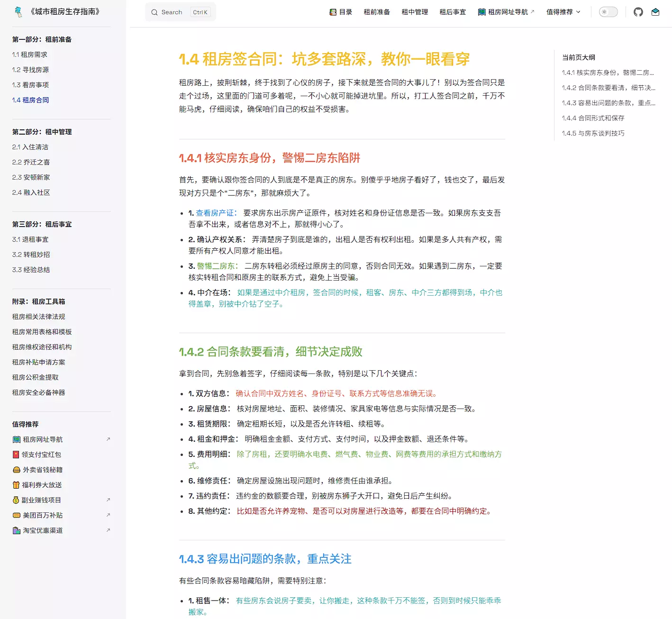The width and height of the screenshot is (672, 619).
Task: Click the Search input box
Action: (180, 12)
